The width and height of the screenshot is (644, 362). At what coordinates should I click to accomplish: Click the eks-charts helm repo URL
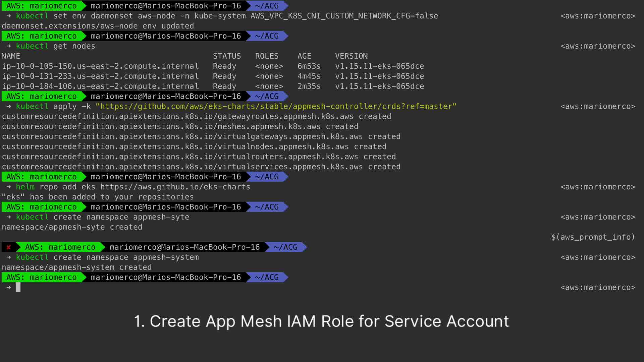click(175, 187)
